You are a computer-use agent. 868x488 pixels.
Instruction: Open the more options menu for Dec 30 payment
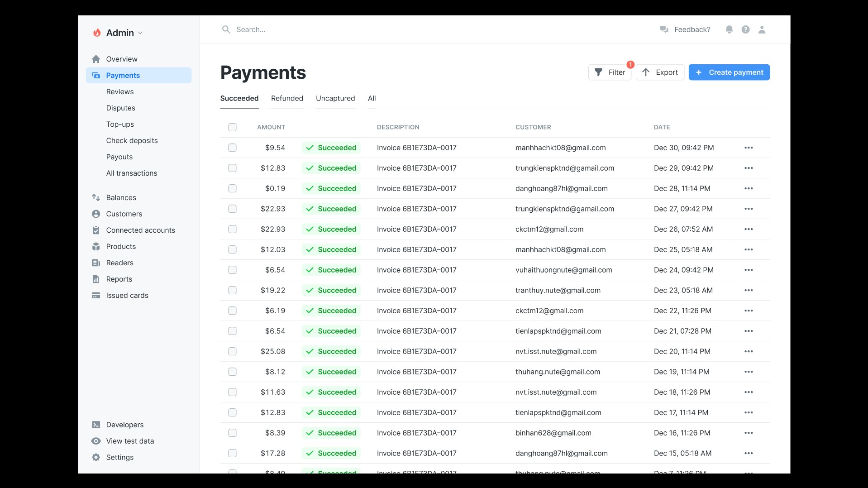pyautogui.click(x=749, y=148)
